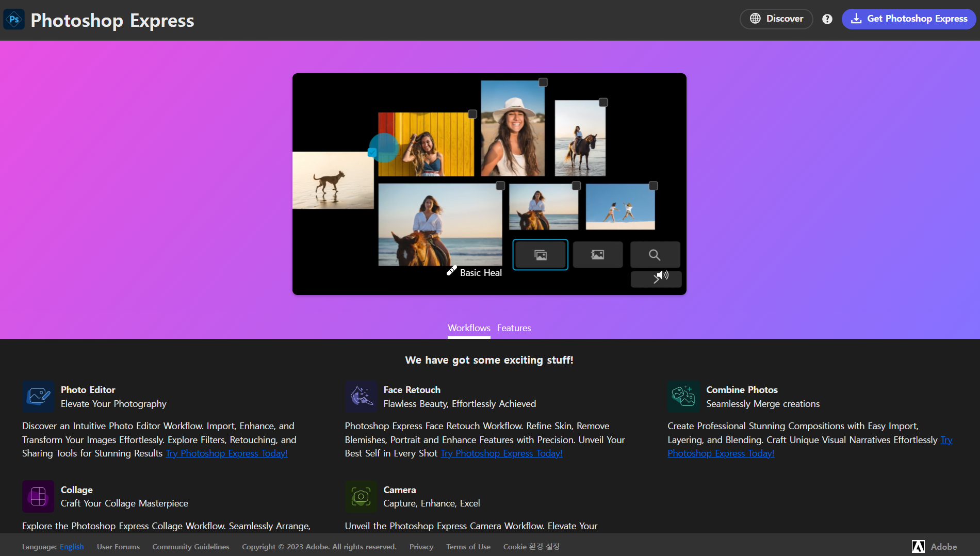Click the Combine Photos heading
980x556 pixels.
[x=742, y=390]
